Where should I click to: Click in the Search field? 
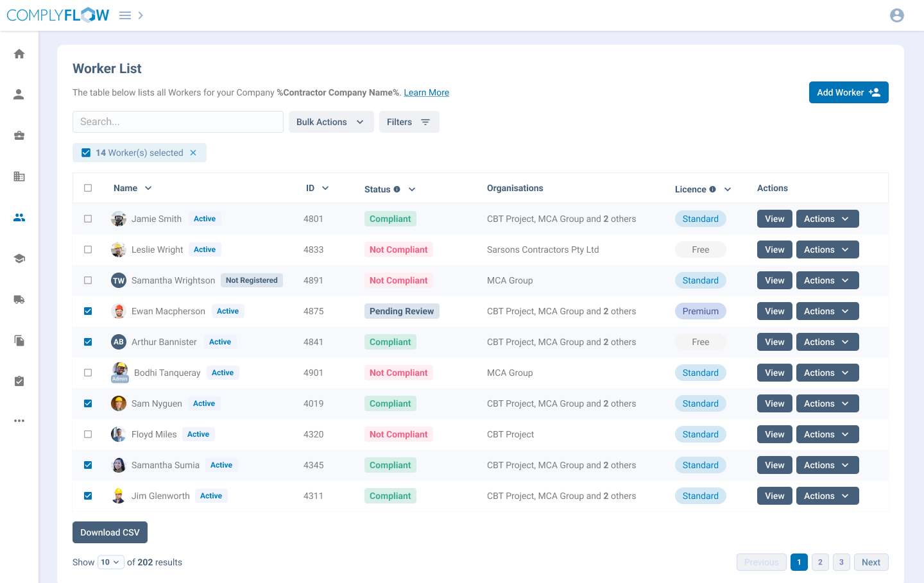(178, 122)
